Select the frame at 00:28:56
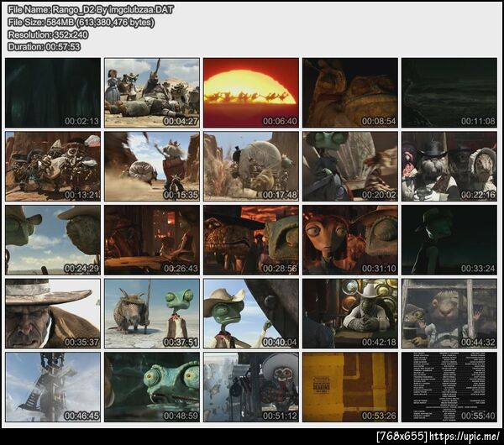 [x=251, y=240]
